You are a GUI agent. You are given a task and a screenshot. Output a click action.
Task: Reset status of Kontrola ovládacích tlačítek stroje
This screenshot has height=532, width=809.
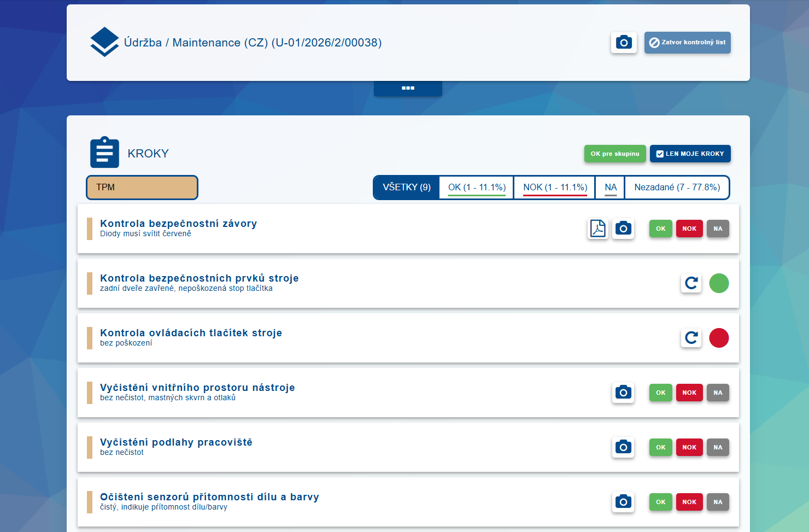pos(691,338)
